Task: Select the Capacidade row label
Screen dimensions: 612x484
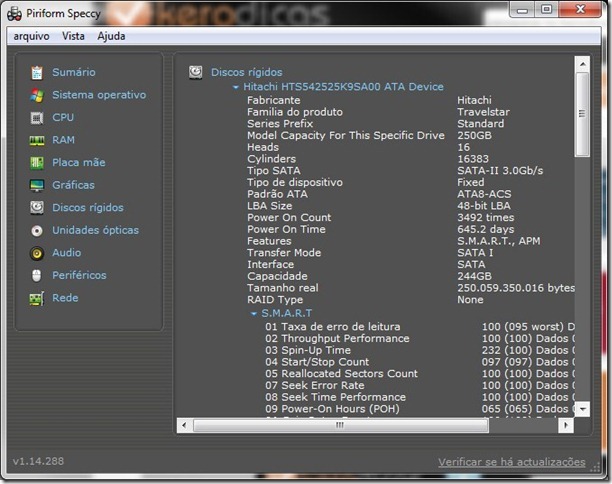Action: point(277,276)
